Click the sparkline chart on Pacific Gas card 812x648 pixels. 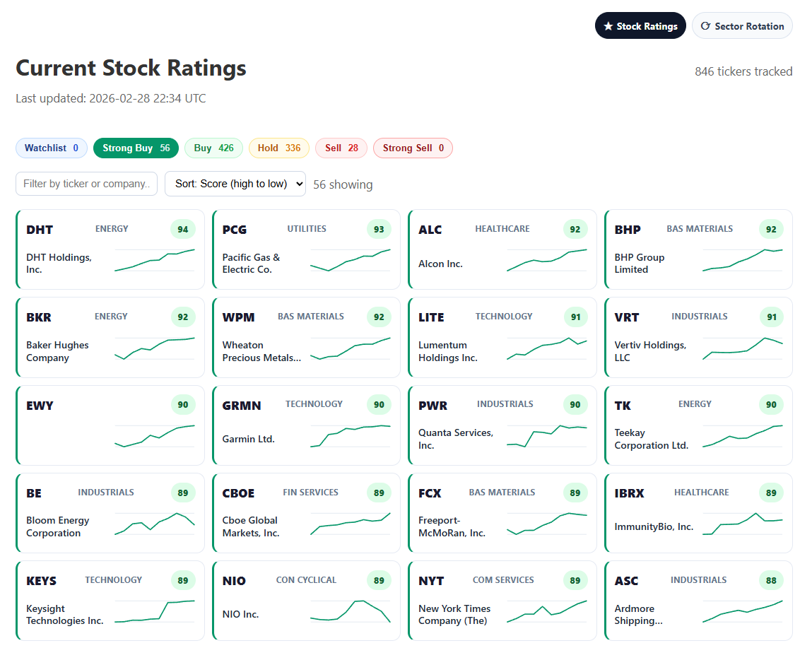350,261
